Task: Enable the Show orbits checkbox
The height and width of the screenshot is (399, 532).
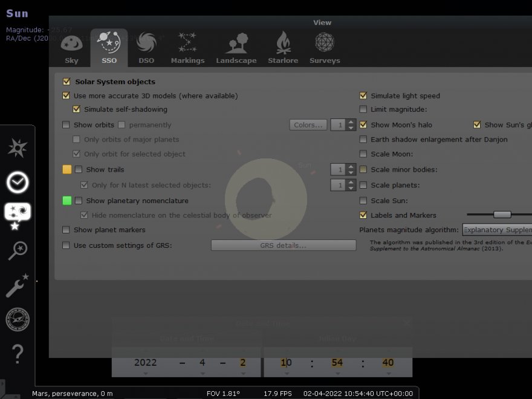Action: click(x=66, y=125)
